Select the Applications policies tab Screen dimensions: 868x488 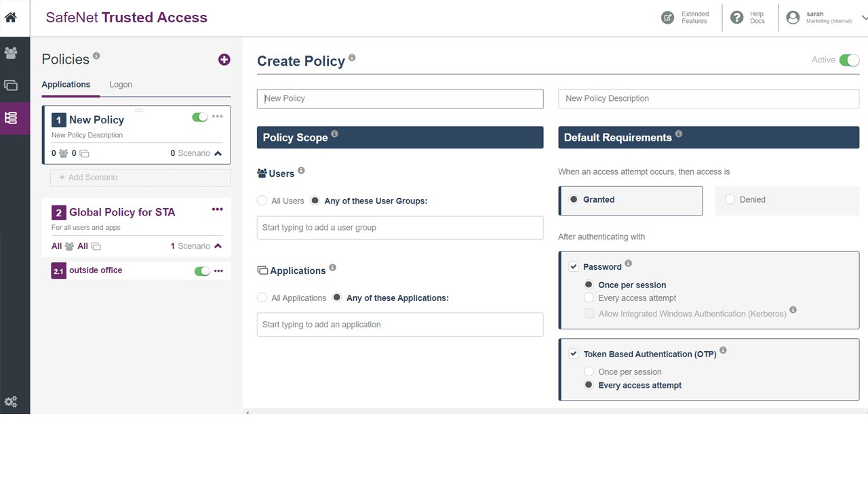click(x=66, y=85)
